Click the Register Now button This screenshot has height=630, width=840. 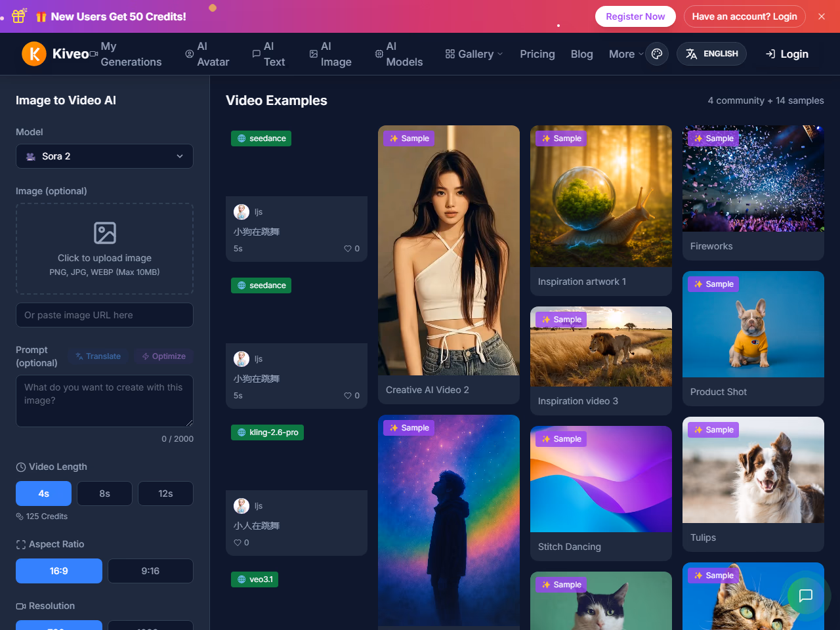[635, 16]
